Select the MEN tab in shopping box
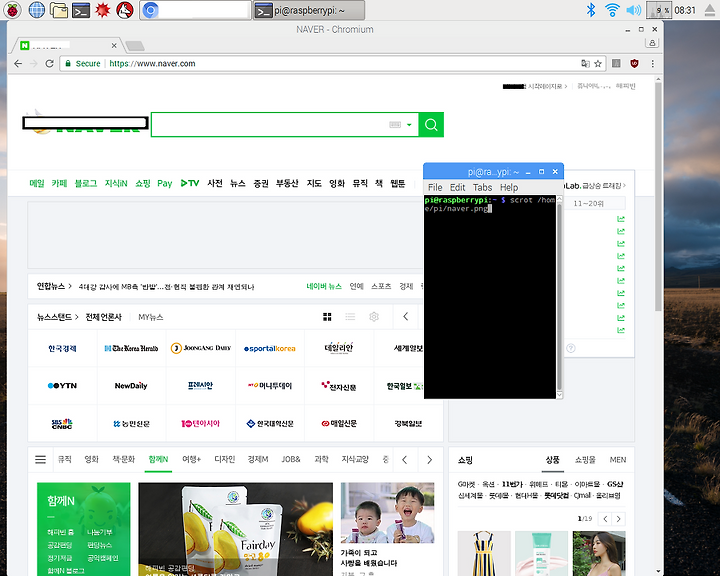720x576 pixels. 618,459
